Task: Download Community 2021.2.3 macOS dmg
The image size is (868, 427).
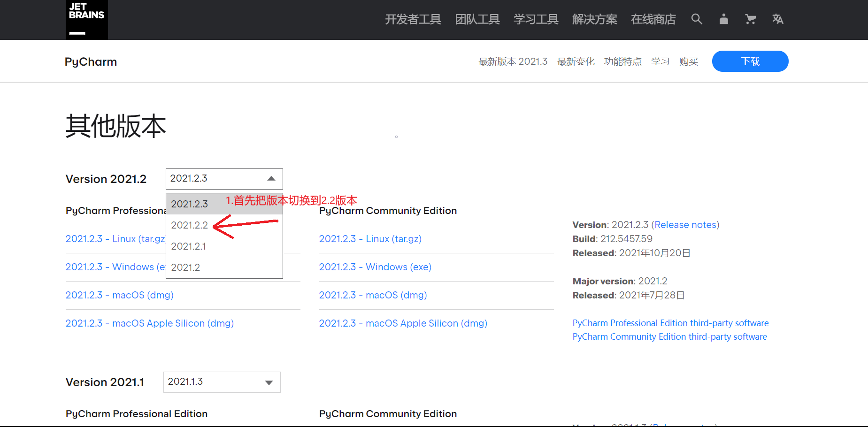Action: [x=373, y=295]
